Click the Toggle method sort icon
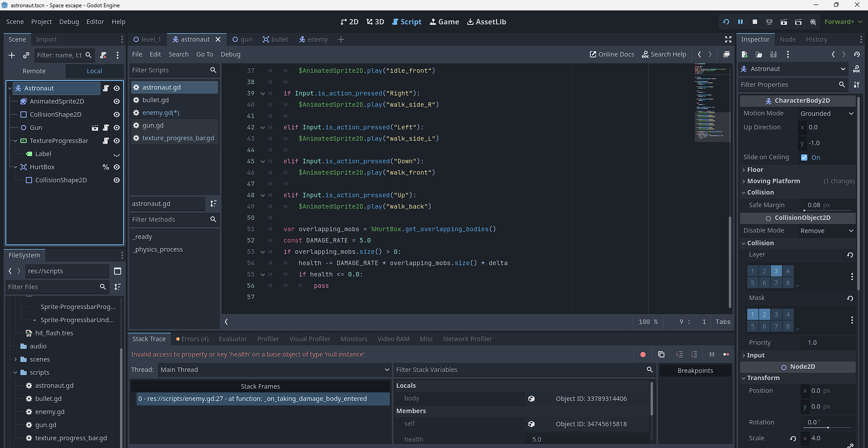 [213, 204]
